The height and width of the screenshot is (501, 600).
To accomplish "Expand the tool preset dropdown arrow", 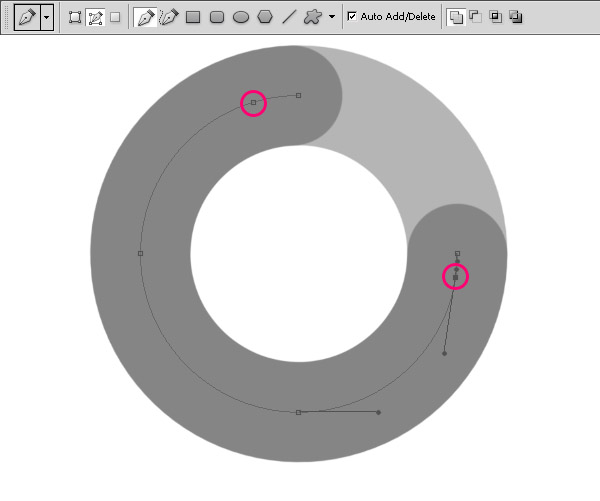I will click(47, 17).
